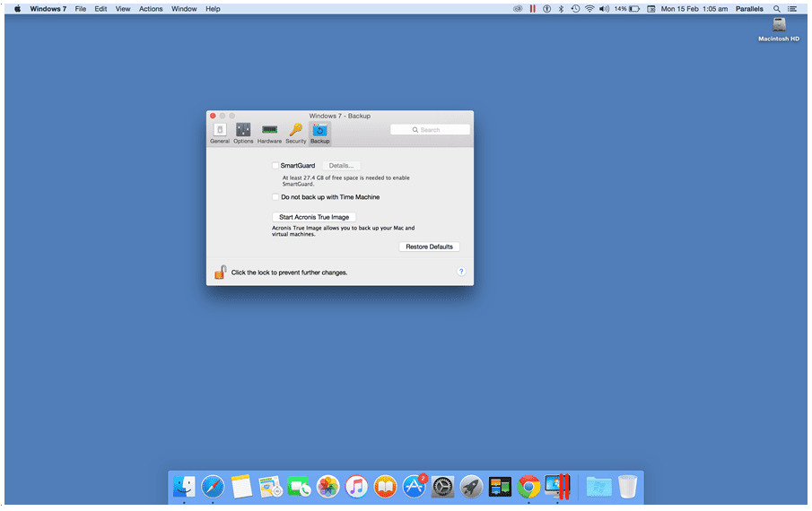Open the Windows 7 application menu
Image resolution: width=812 pixels, height=511 pixels.
click(48, 9)
